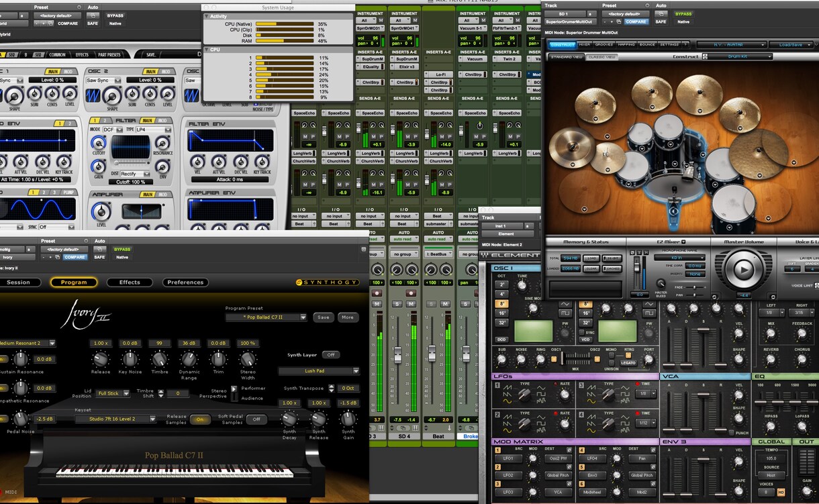Open the Lid Position Full Stick dropdown
Viewport: 819px width, 504px height.
(x=112, y=393)
